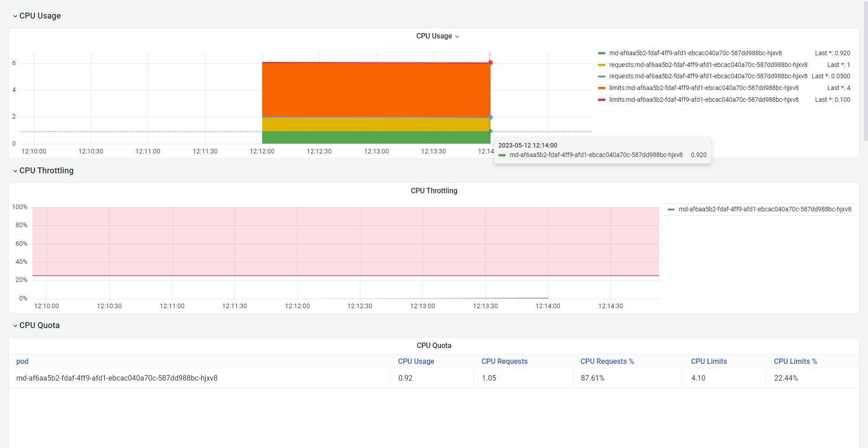Collapse the CPU Throttling row chevron
Viewport: 868px width, 448px height.
tap(15, 171)
